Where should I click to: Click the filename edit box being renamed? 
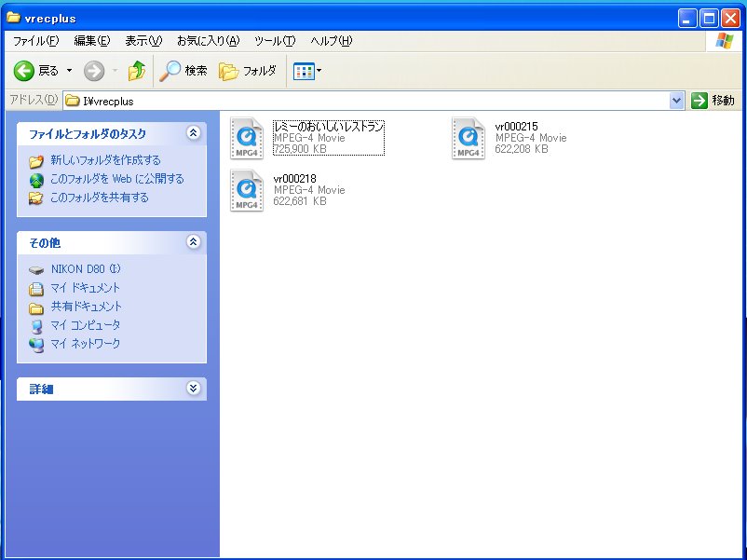[x=327, y=128]
